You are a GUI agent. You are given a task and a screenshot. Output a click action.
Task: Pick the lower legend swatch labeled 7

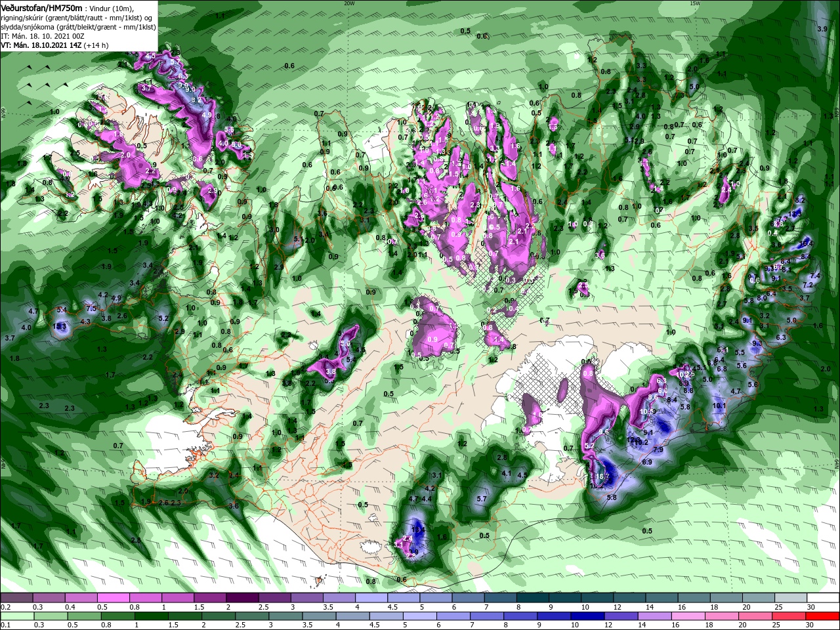(487, 616)
